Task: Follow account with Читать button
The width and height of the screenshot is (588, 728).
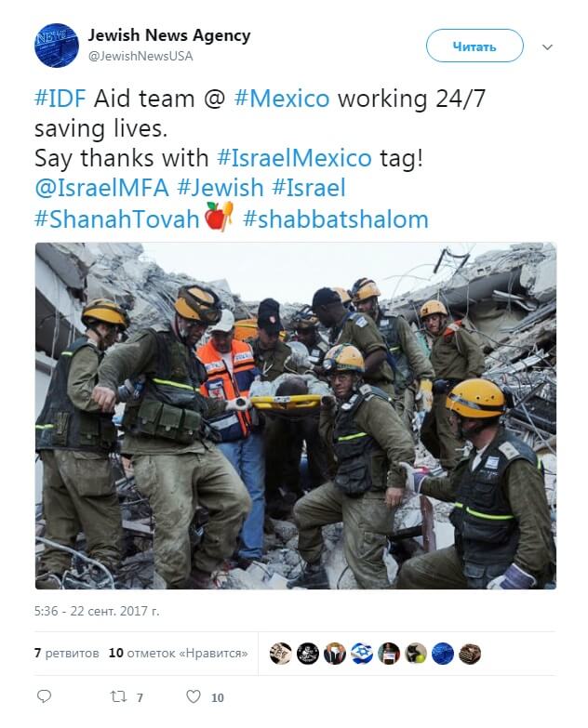Action: pos(474,46)
